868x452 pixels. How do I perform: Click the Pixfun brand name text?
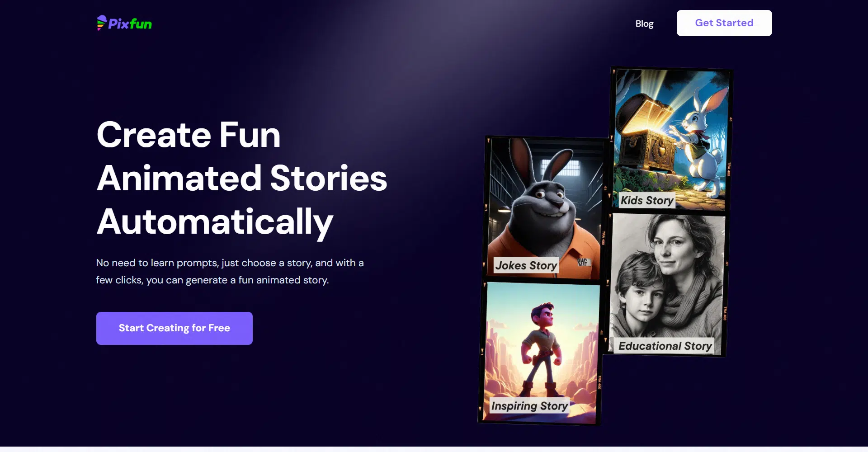[x=130, y=24]
